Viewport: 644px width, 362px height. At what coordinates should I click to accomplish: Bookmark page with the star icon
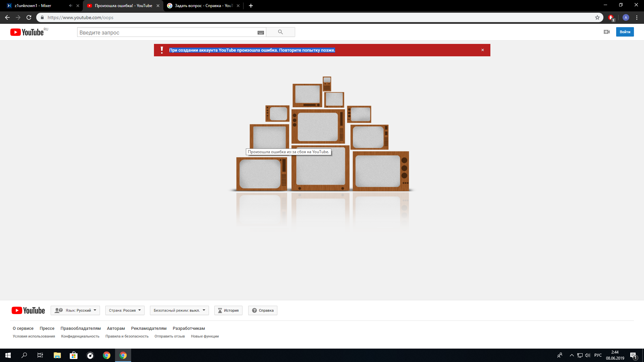pos(597,17)
